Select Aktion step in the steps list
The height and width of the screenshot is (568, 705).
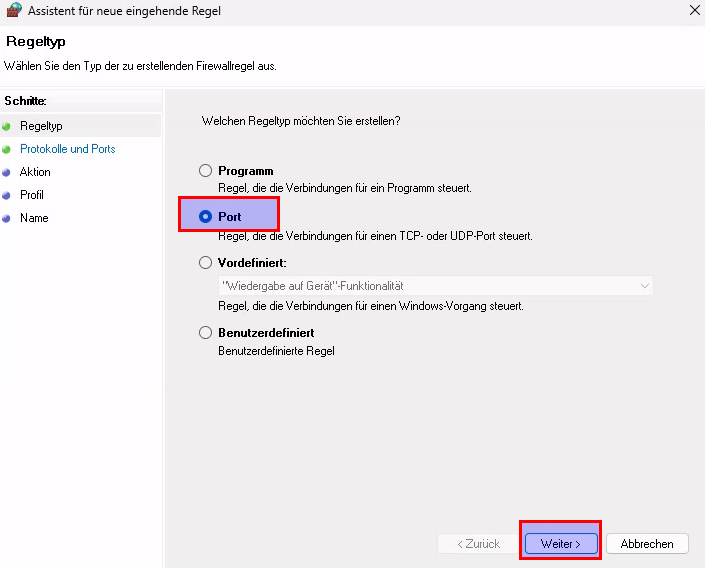pyautogui.click(x=35, y=172)
